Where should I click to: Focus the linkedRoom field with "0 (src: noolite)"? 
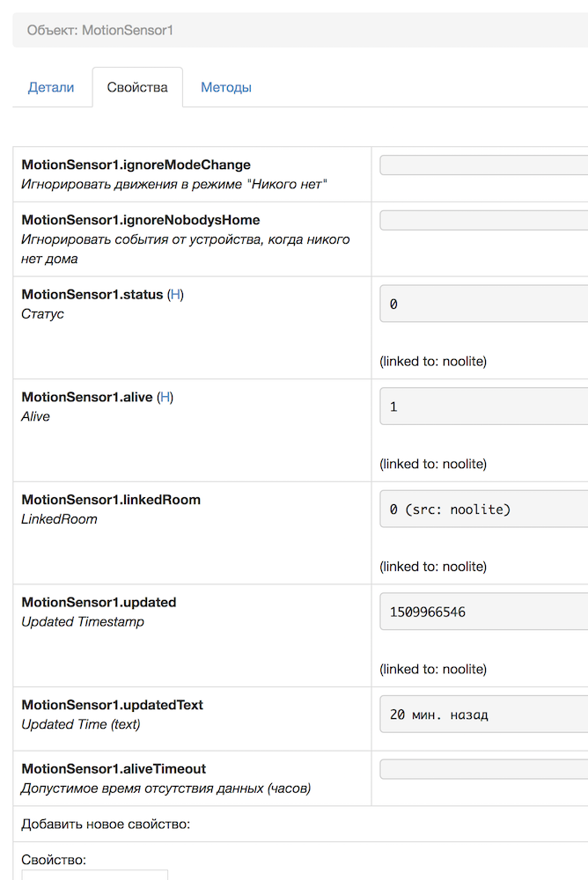click(x=483, y=509)
